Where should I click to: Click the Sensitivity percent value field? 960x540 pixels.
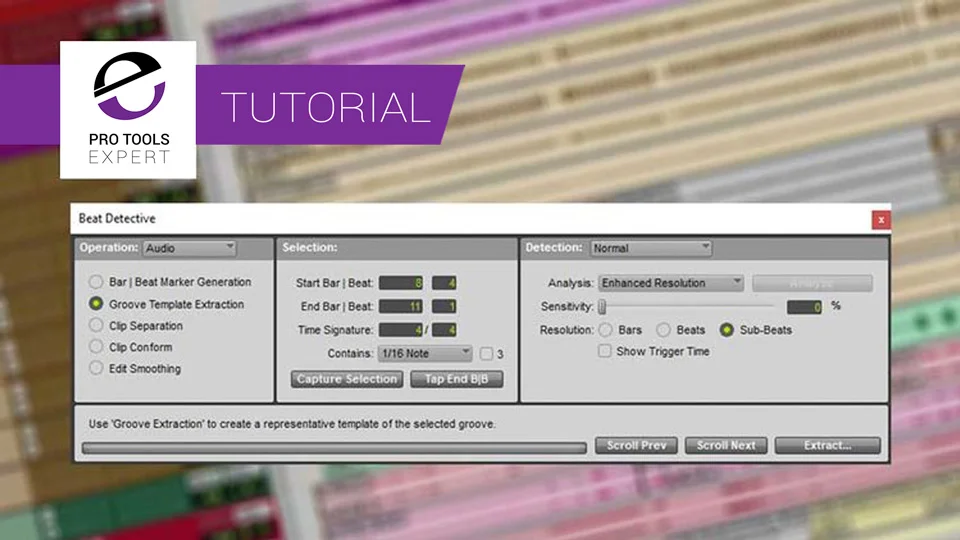pyautogui.click(x=804, y=307)
